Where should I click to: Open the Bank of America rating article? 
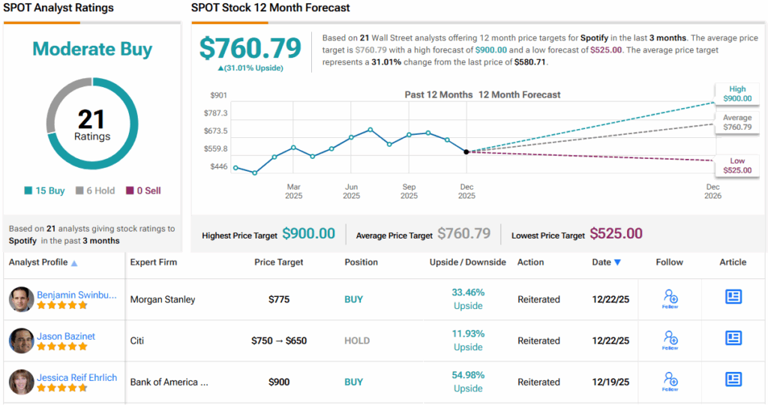tap(733, 380)
